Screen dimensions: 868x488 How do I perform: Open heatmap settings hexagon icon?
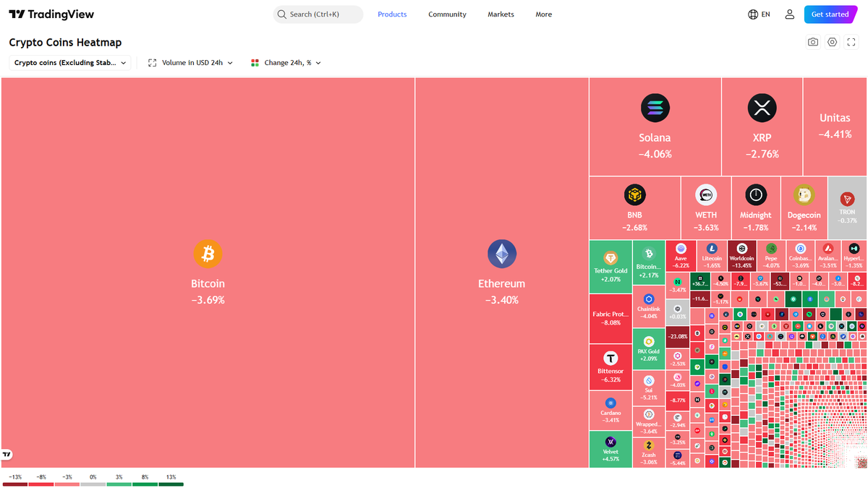833,42
